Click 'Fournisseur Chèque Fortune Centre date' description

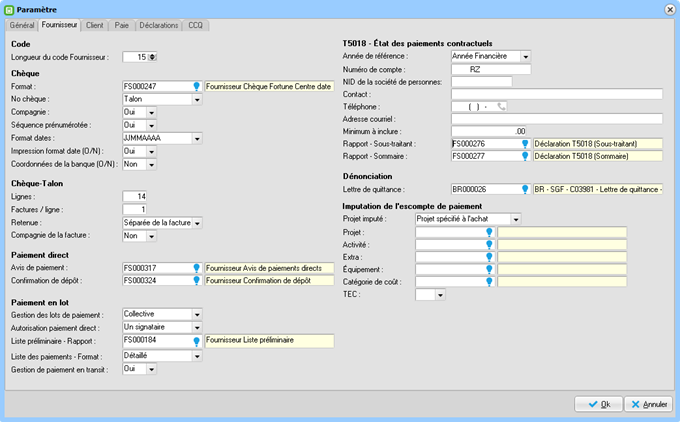(268, 87)
